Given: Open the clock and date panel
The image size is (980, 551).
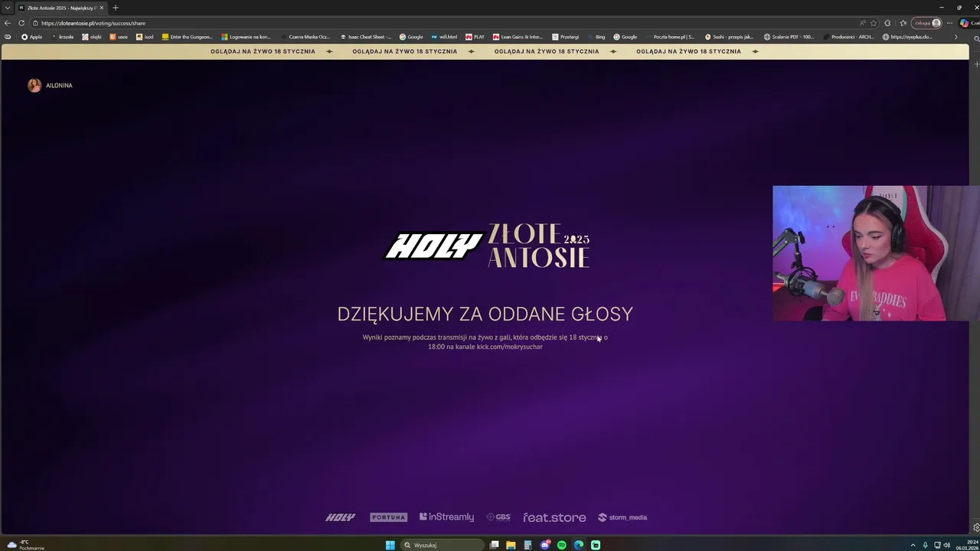Looking at the screenshot, I should click(967, 545).
